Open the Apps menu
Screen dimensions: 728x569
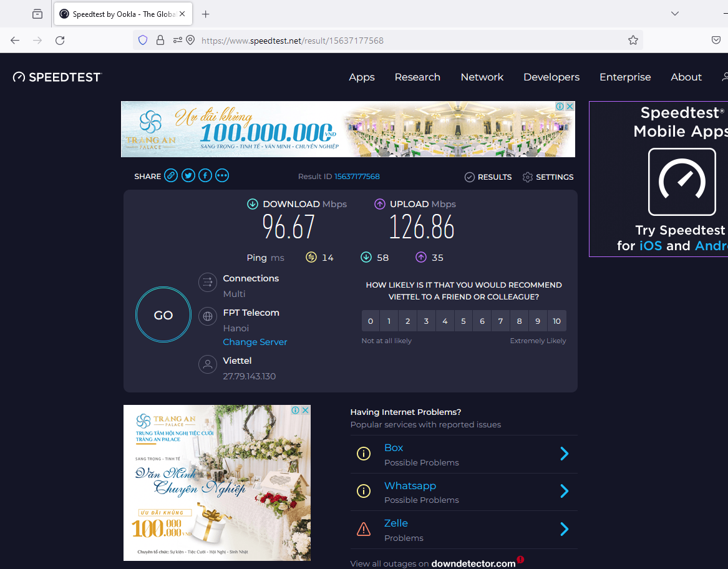[x=362, y=77]
